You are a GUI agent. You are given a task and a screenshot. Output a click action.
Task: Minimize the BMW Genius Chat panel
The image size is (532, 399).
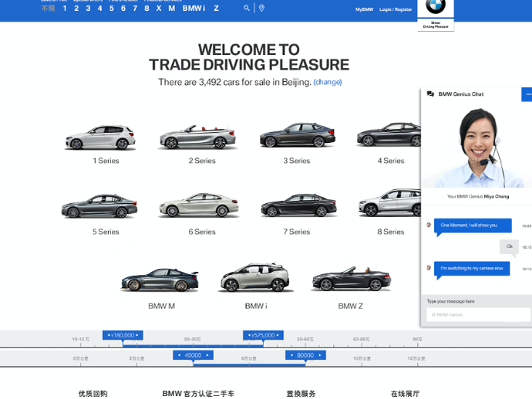tap(527, 94)
